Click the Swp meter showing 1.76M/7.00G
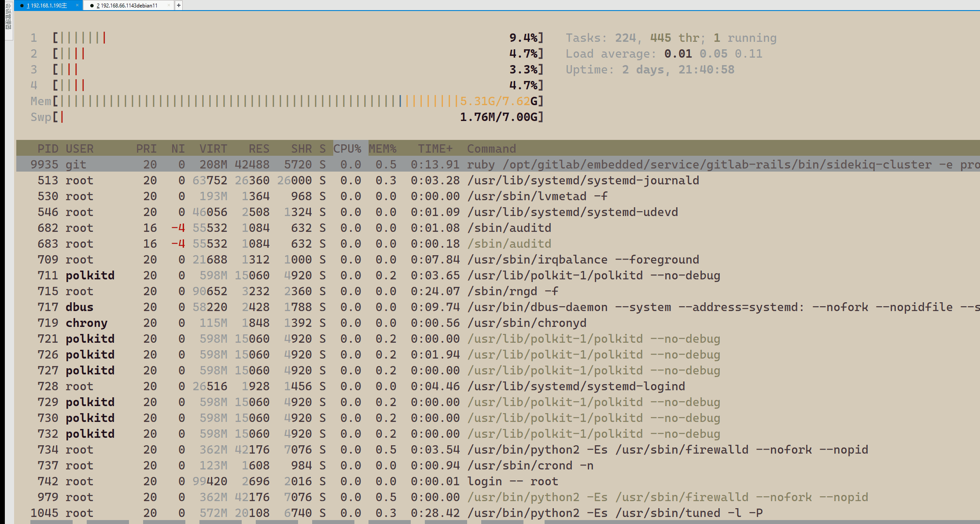This screenshot has height=524, width=980. pyautogui.click(x=287, y=117)
